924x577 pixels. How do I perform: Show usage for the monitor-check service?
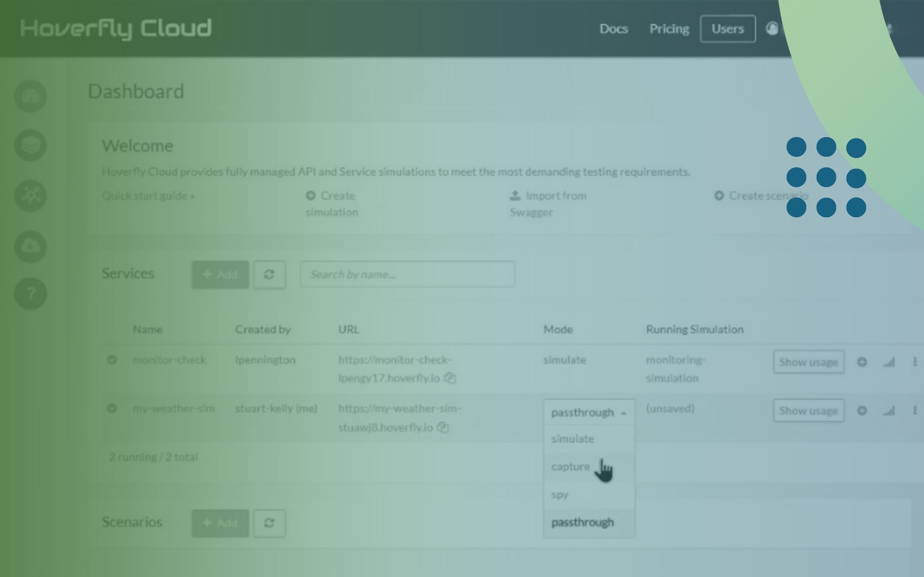point(809,362)
